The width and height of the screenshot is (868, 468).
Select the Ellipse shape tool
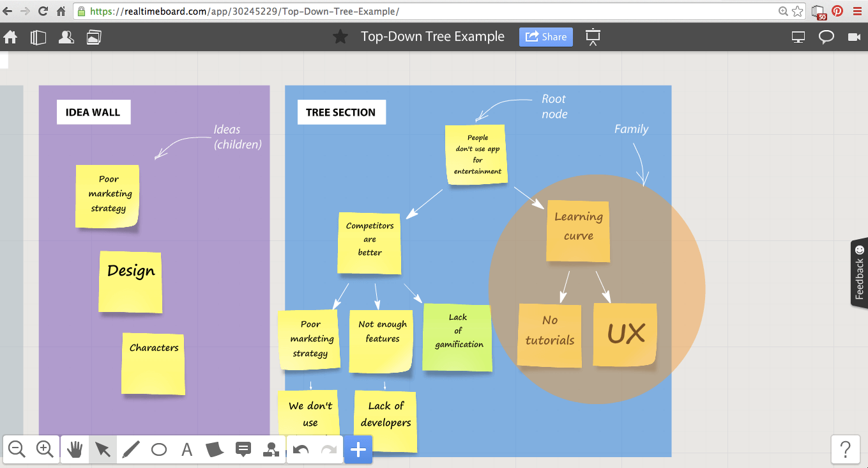click(159, 449)
